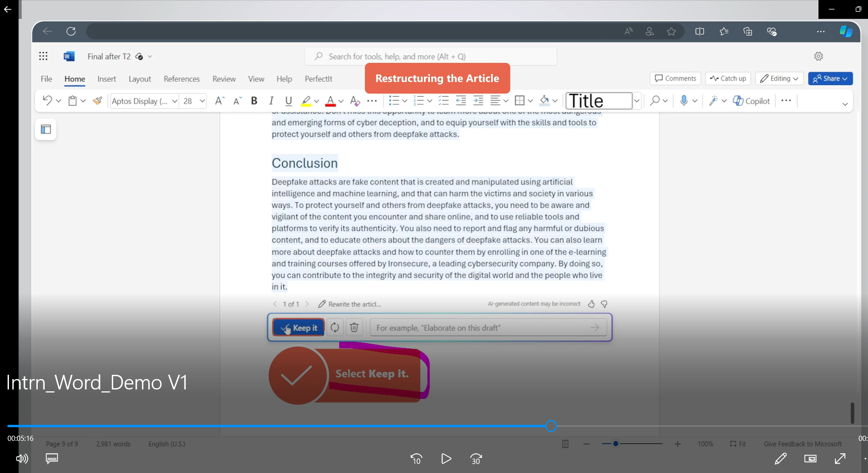The width and height of the screenshot is (868, 473).
Task: Play the video
Action: click(446, 459)
